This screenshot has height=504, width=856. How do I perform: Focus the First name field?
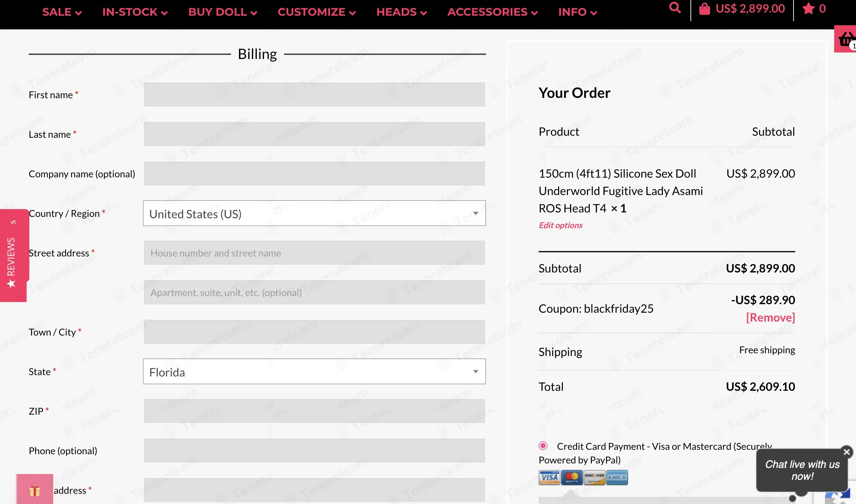click(314, 94)
